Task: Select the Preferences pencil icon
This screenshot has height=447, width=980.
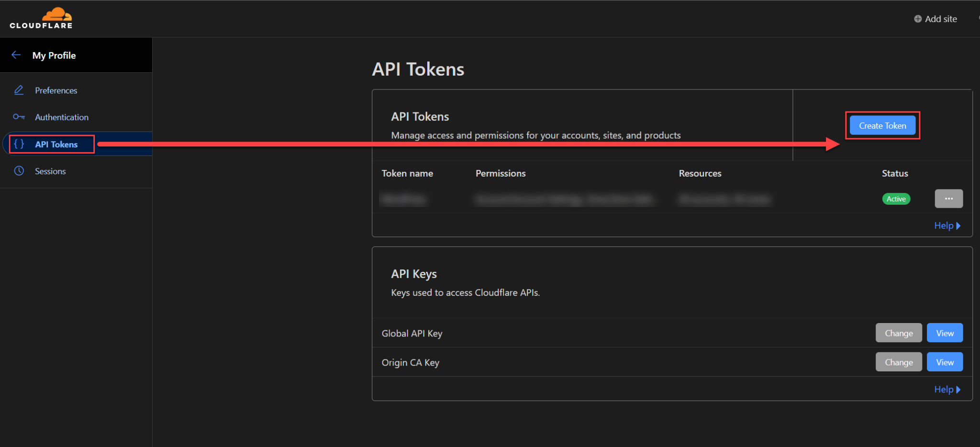Action: coord(19,90)
